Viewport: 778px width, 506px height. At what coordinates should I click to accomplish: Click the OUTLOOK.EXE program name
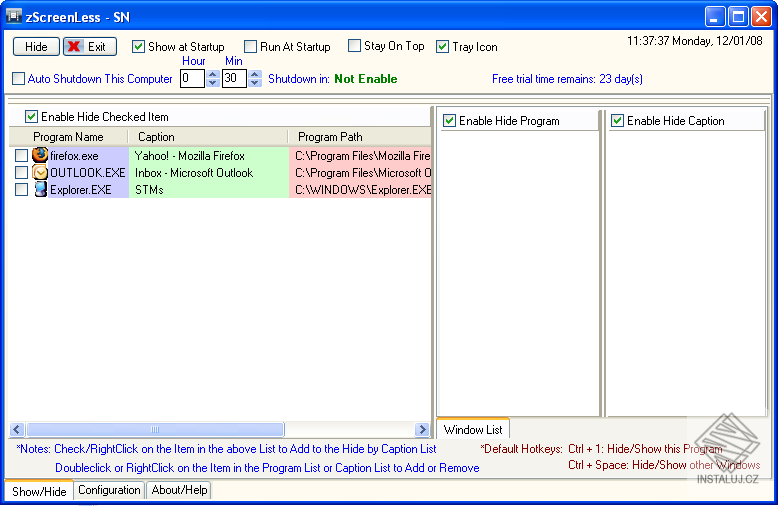(88, 173)
